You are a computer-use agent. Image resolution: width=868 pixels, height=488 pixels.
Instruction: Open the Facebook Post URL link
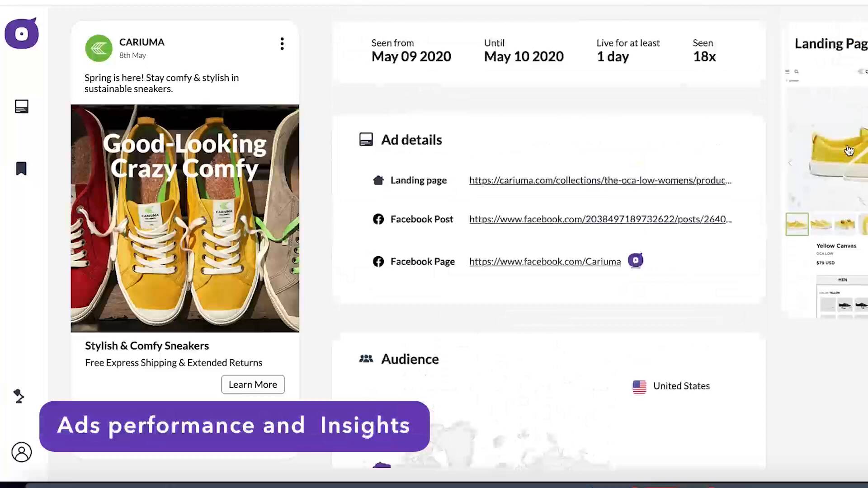[600, 219]
